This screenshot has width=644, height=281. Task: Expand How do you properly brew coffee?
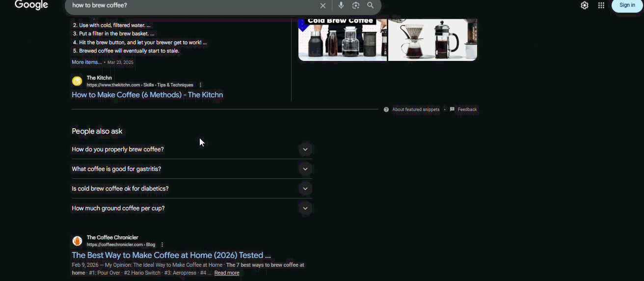(192, 149)
